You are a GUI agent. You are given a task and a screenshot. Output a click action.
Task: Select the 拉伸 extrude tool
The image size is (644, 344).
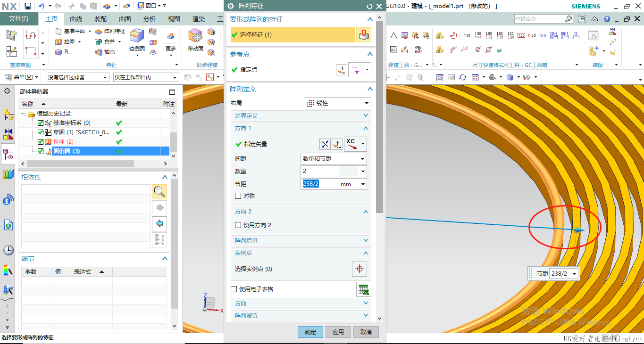(x=65, y=42)
